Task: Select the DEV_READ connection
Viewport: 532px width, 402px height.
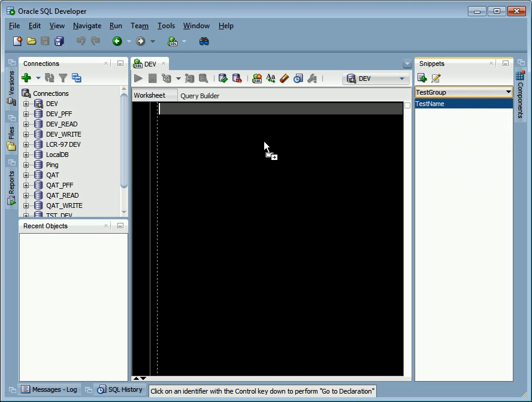Action: pyautogui.click(x=62, y=124)
